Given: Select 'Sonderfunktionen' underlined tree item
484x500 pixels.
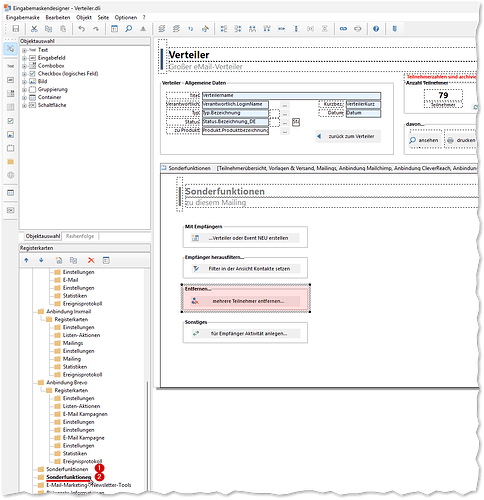Looking at the screenshot, I should (x=69, y=477).
